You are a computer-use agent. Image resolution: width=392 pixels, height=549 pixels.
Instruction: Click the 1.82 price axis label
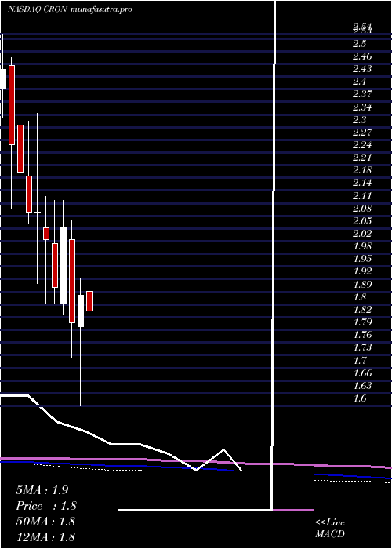point(362,310)
